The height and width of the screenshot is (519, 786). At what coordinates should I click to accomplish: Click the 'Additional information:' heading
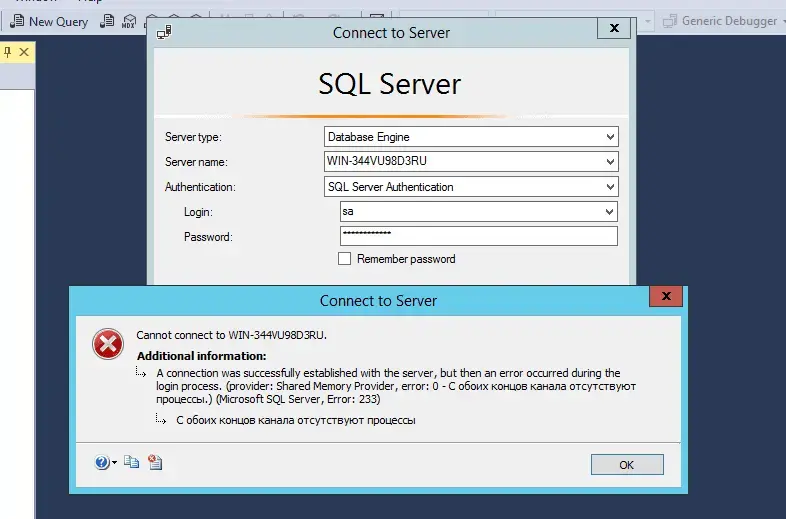pyautogui.click(x=202, y=356)
